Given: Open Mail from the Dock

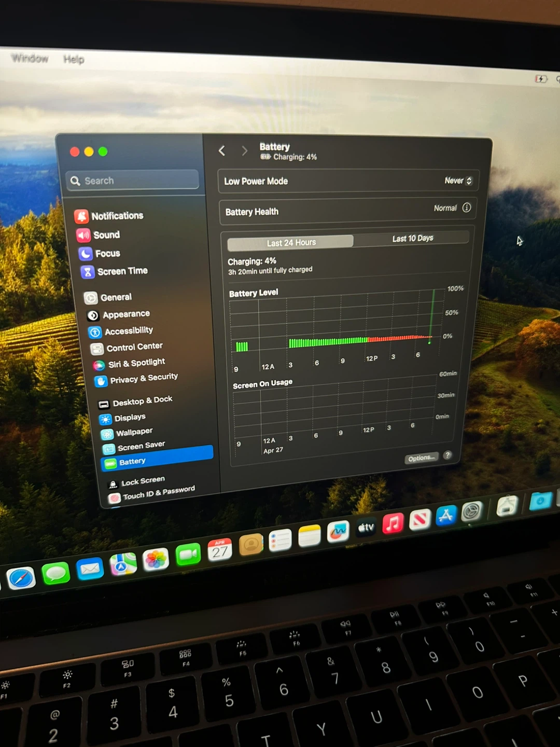Looking at the screenshot, I should (x=90, y=569).
